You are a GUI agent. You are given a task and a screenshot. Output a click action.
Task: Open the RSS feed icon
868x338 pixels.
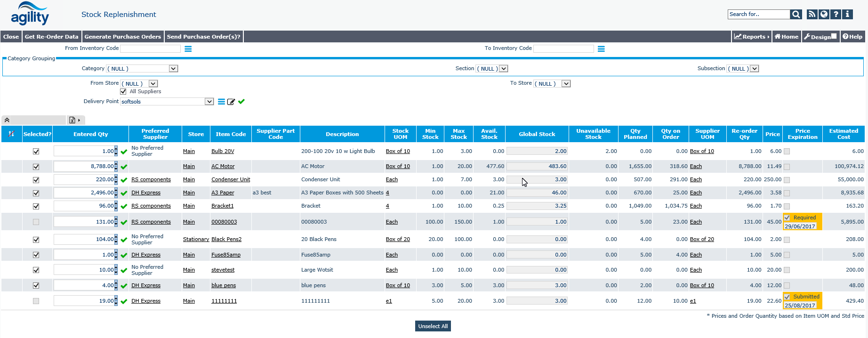tap(812, 14)
